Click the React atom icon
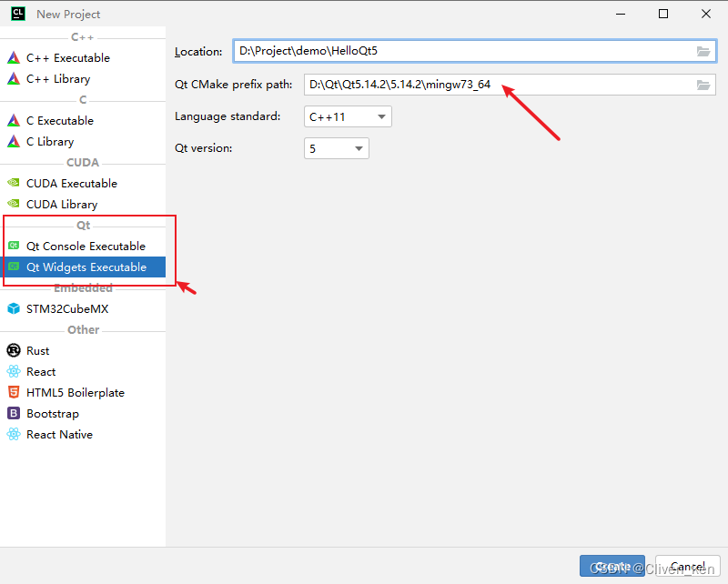The image size is (728, 584). [14, 371]
